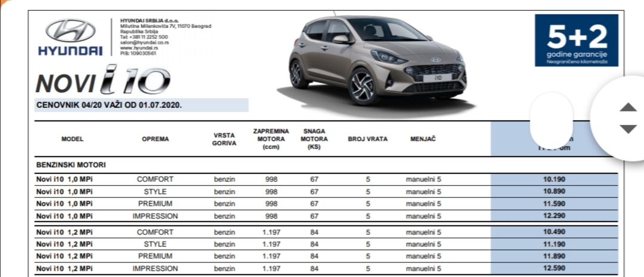Click 1.197 in the 1,2 MPi COMFORT row
The width and height of the screenshot is (644, 277).
click(x=271, y=232)
